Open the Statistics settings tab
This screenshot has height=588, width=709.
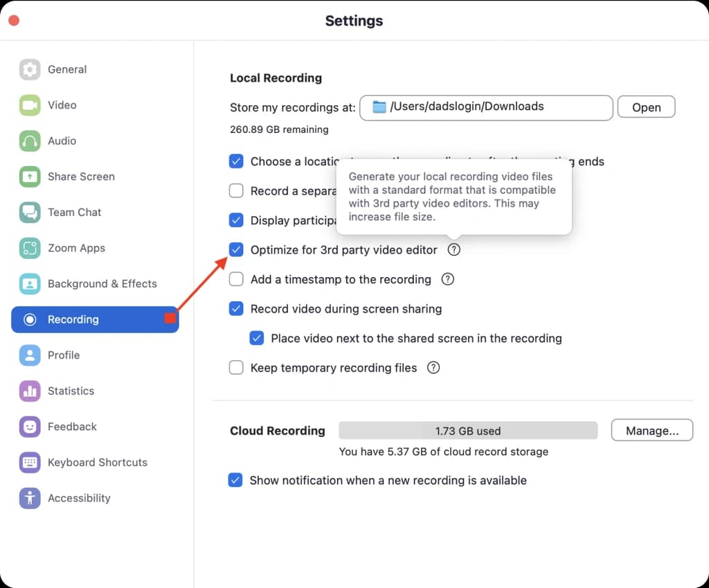[x=71, y=391]
